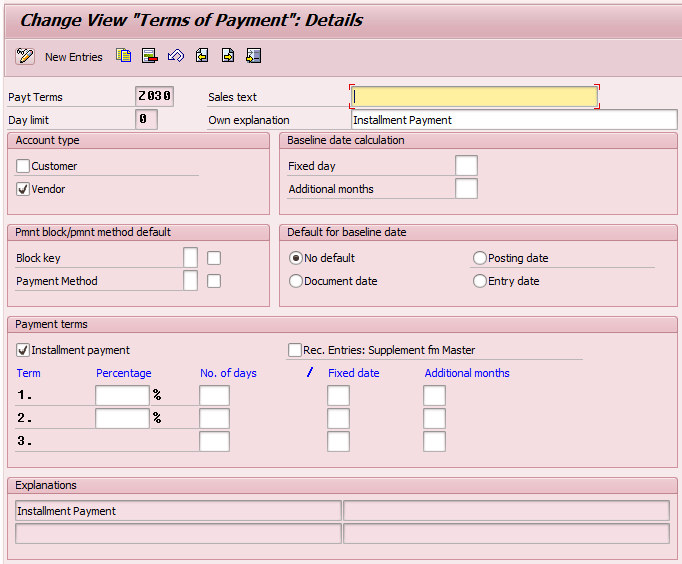Image resolution: width=682 pixels, height=564 pixels.
Task: Select the Document date radio button
Action: coord(296,281)
